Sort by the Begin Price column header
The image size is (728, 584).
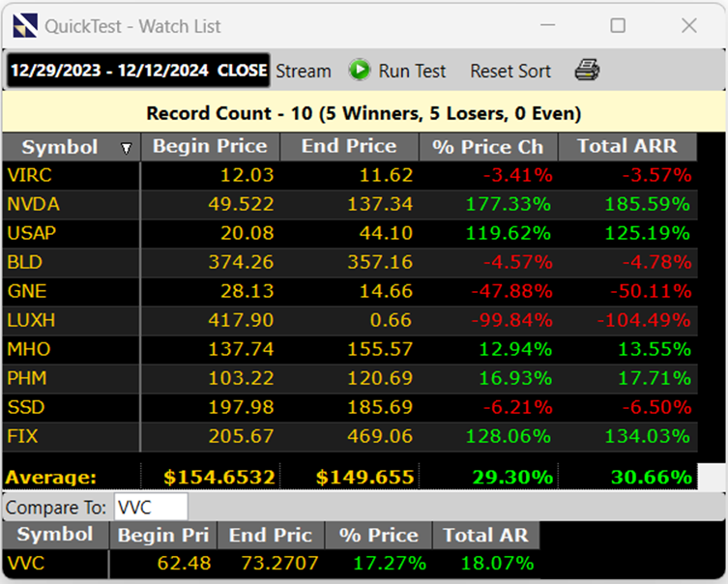pyautogui.click(x=210, y=147)
